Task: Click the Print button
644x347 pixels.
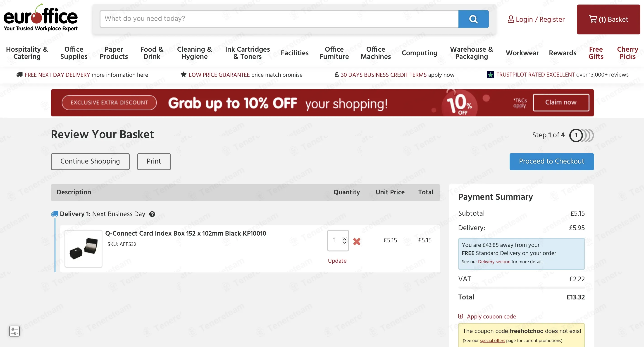Action: (154, 162)
